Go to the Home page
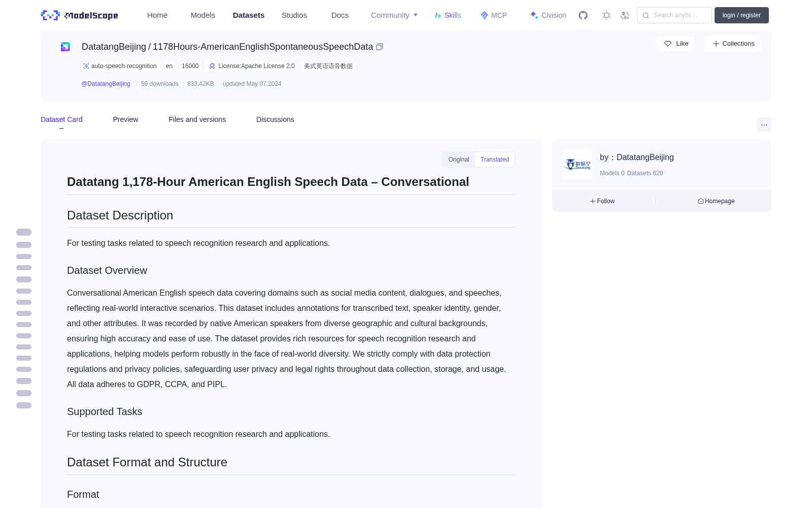 [x=157, y=15]
